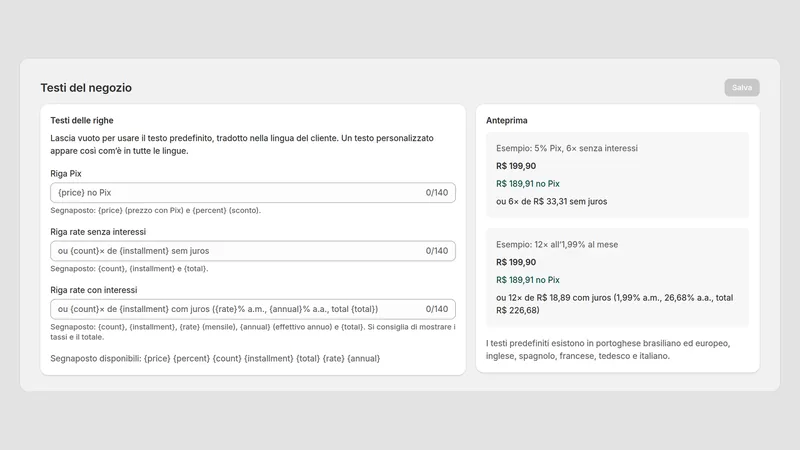Screen dimensions: 800x450
Task: Click 'Esempio: 12× all'1,99% al mese'
Action: coord(557,244)
